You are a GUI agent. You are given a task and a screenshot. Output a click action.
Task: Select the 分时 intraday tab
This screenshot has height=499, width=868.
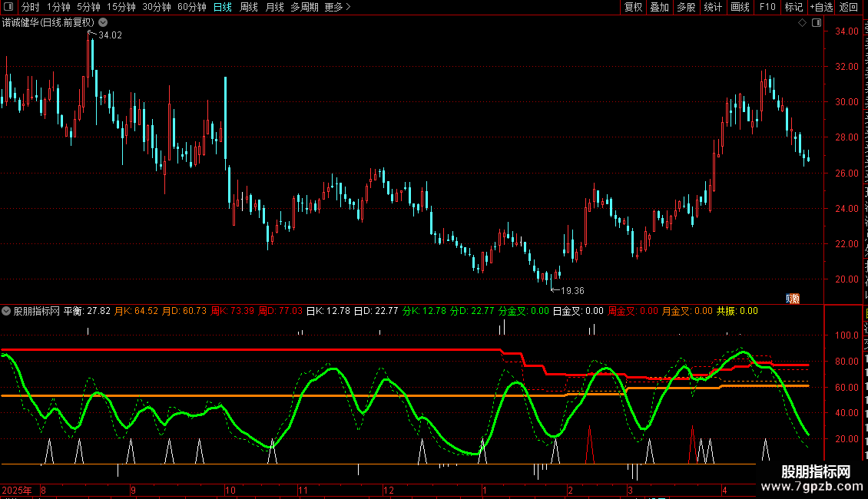[x=31, y=7]
